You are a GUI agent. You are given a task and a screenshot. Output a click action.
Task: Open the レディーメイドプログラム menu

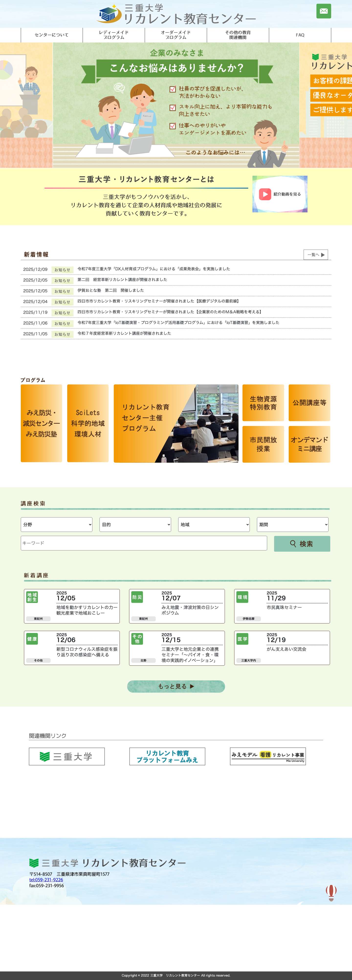[x=114, y=35]
